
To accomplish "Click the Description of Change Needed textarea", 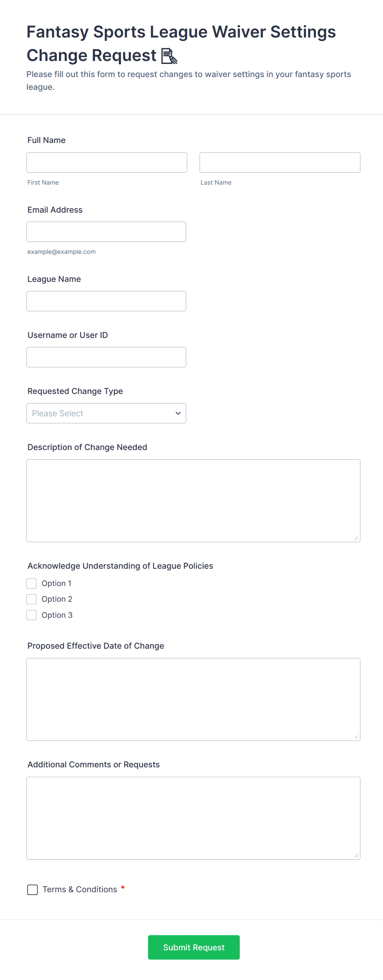I will pos(193,501).
